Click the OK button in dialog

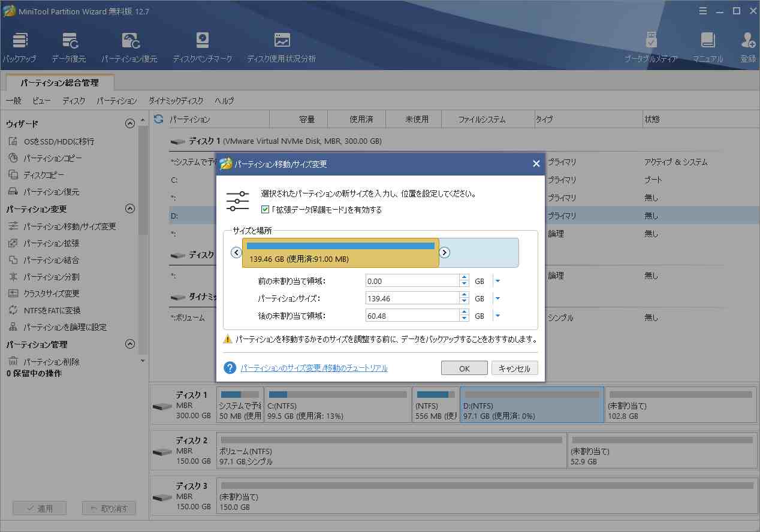[x=464, y=368]
